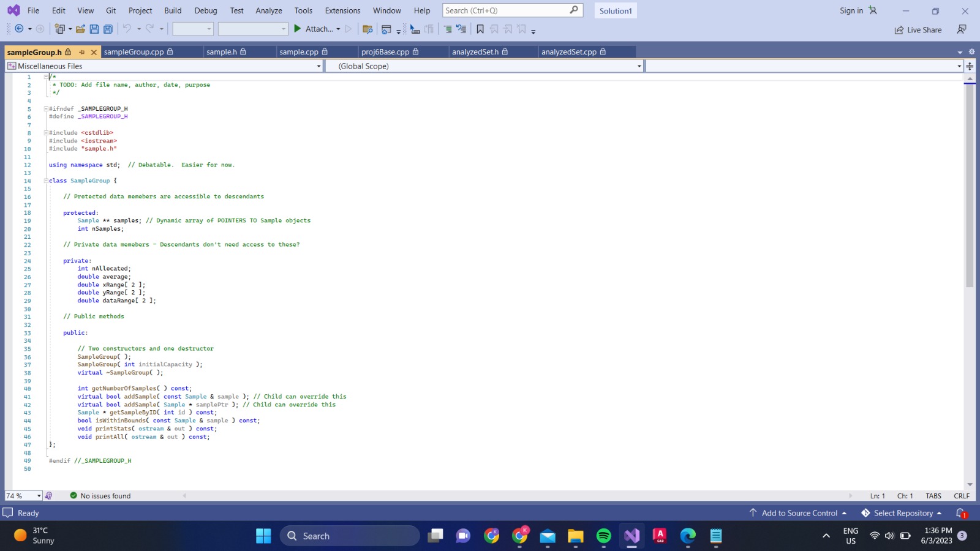The height and width of the screenshot is (551, 980).
Task: Click the Live Share button
Action: click(x=918, y=29)
